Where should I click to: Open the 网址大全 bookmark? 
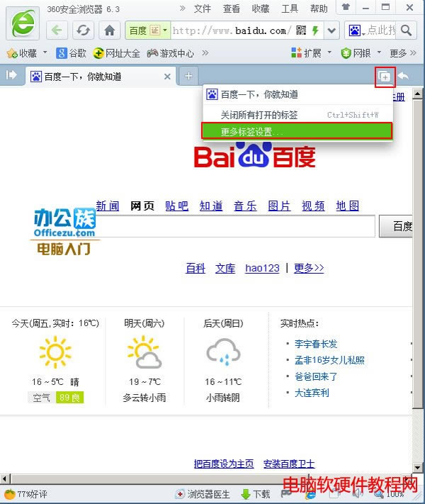[x=117, y=53]
